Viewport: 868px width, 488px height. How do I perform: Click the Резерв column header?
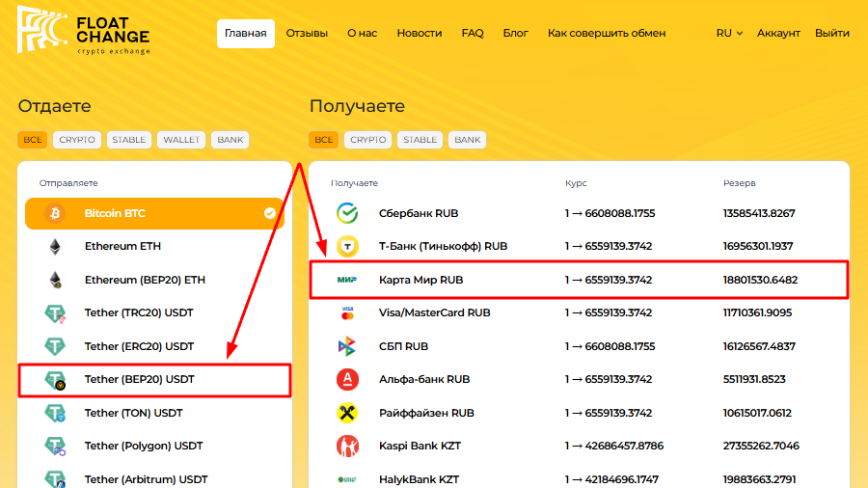tap(739, 183)
